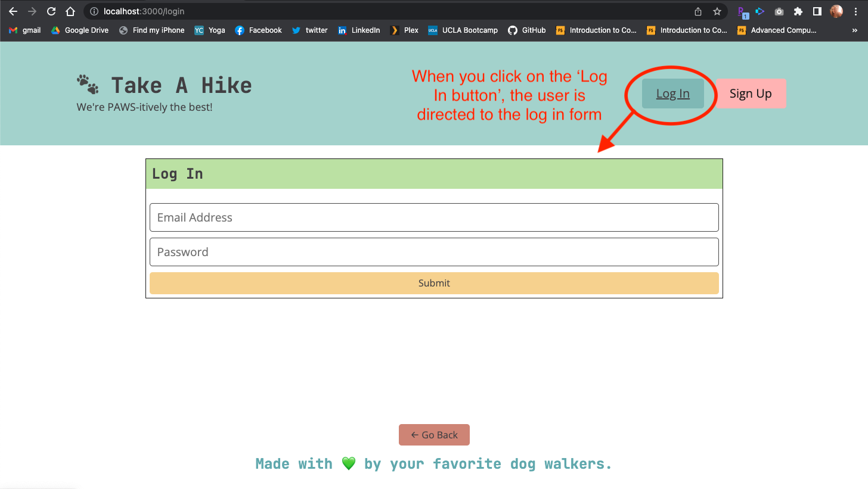868x489 pixels.
Task: Open the GitHub bookmark
Action: click(x=527, y=30)
